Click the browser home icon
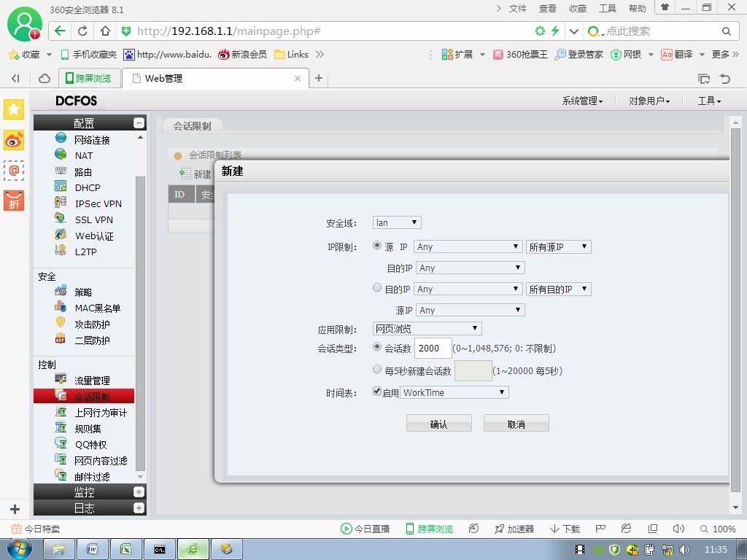This screenshot has height=560, width=747. [105, 31]
